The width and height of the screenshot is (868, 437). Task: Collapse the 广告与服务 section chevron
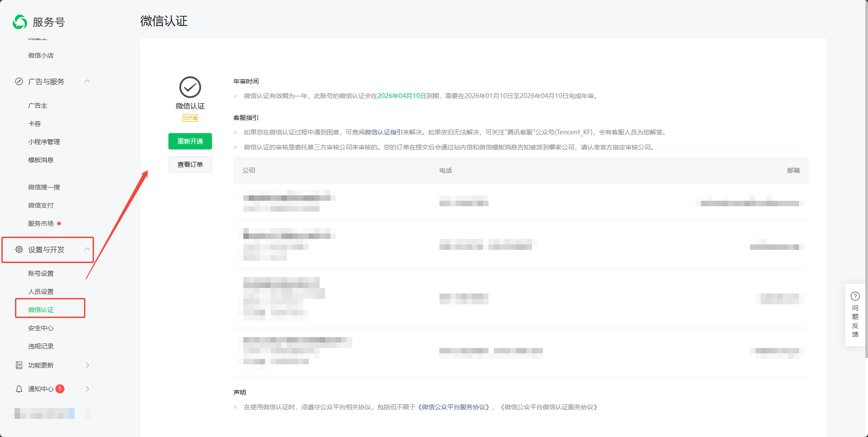coord(87,81)
